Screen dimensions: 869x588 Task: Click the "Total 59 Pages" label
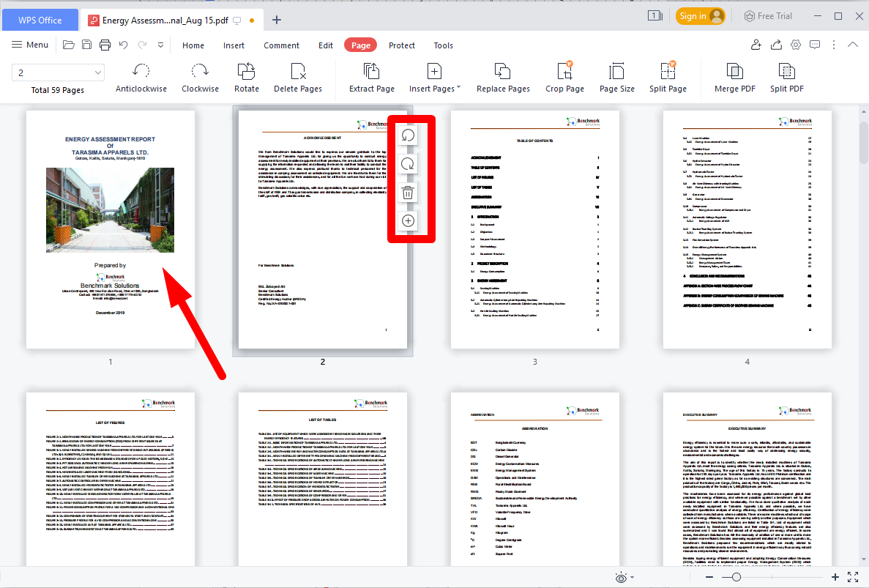58,90
